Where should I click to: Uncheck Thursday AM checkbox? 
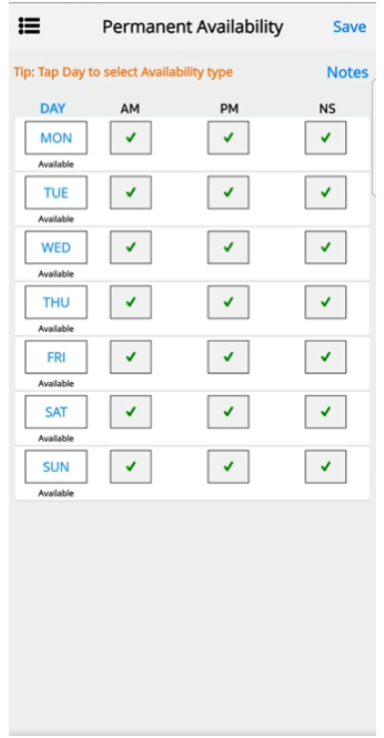[131, 302]
